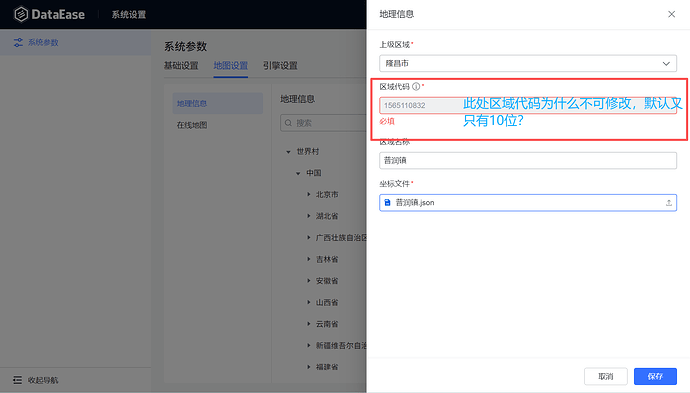
Task: Click the 系统参数 sliders icon in sidebar
Action: 18,42
